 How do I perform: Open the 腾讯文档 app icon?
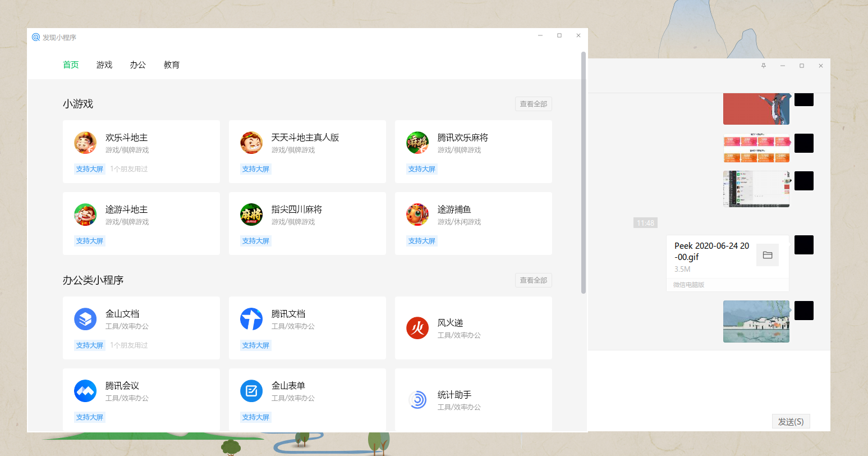(251, 319)
